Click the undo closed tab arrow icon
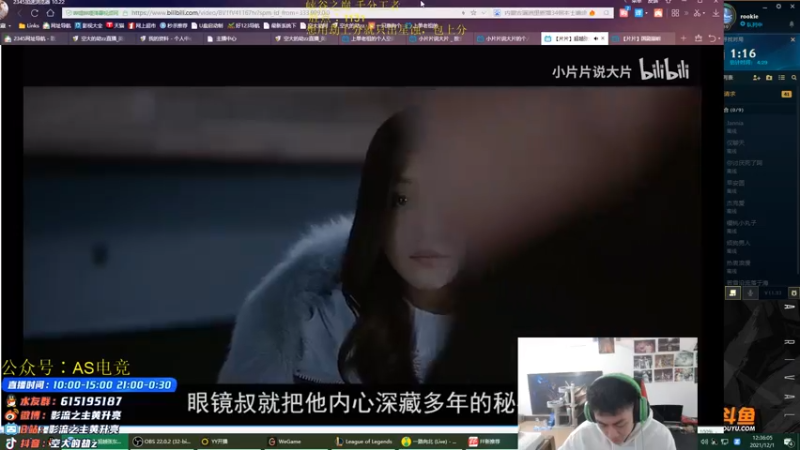This screenshot has width=800, height=450. [x=711, y=38]
